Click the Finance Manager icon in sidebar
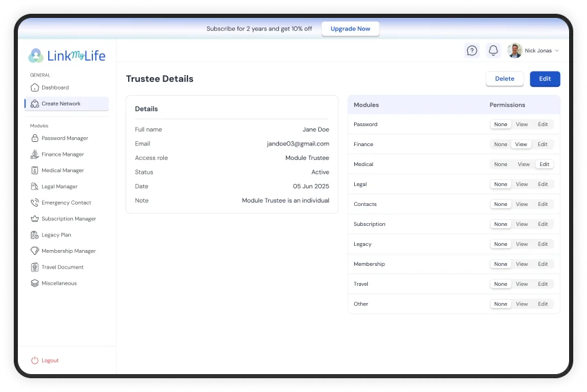Screen dimensions: 587x392 pos(35,154)
